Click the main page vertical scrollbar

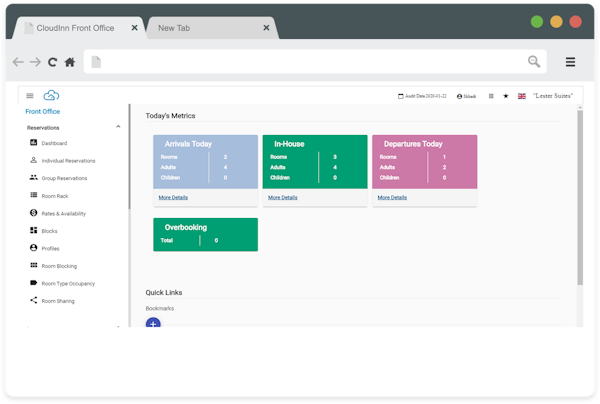pyautogui.click(x=580, y=198)
